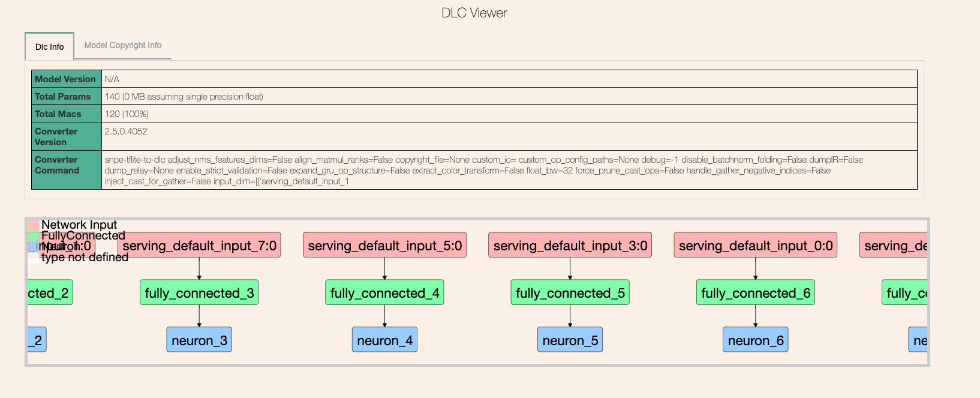
Task: Select the fully_connected_4 node
Action: click(384, 292)
